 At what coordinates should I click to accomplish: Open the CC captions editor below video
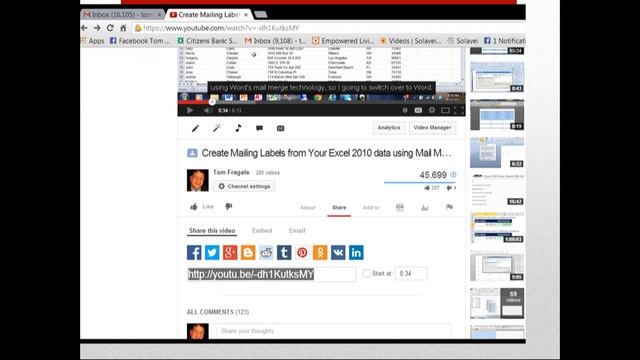[280, 128]
